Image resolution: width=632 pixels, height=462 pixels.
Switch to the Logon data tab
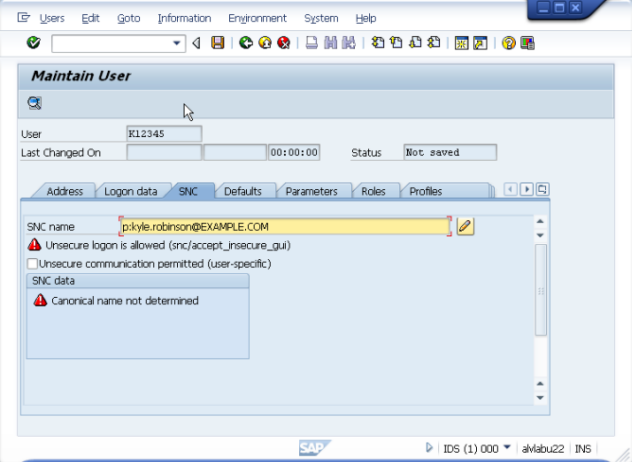click(131, 191)
